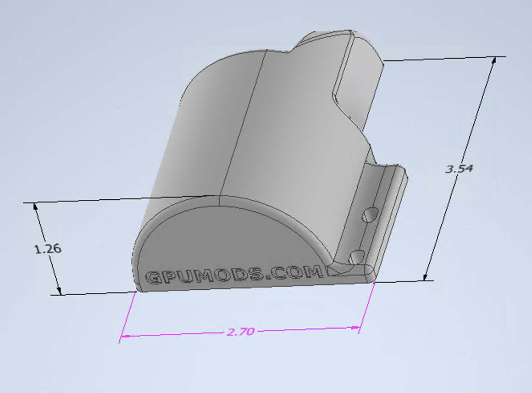Pick the semicircular front face of model
The height and width of the screenshot is (393, 532).
pos(227,245)
